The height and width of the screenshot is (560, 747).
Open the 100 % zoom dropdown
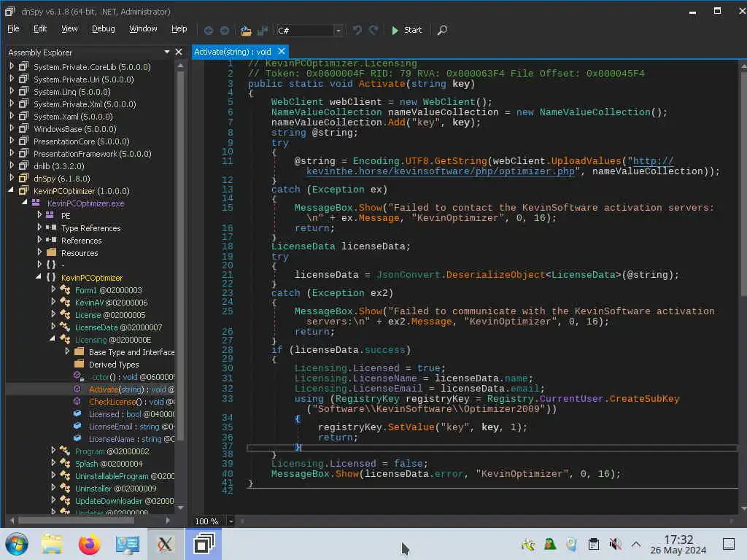pos(231,521)
